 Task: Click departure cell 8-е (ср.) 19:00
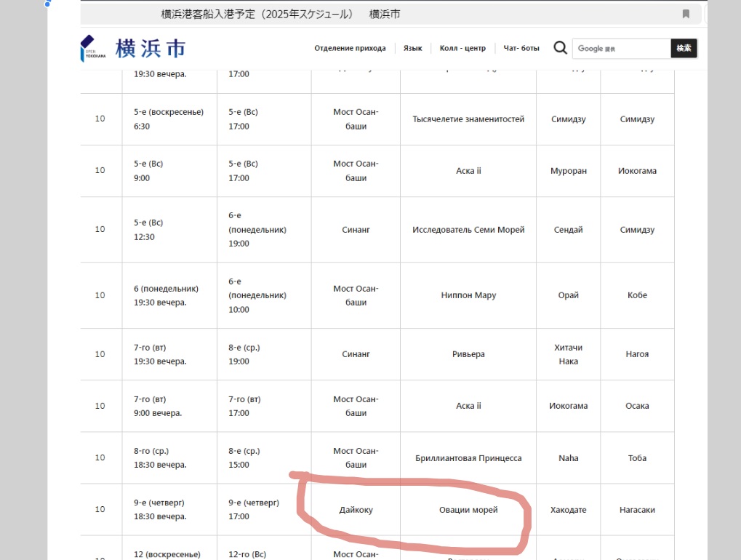[264, 354]
